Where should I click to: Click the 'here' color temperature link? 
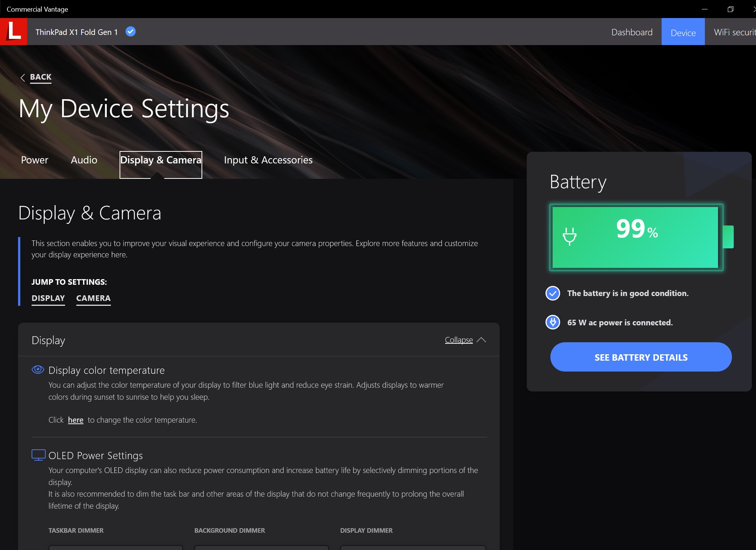tap(76, 420)
